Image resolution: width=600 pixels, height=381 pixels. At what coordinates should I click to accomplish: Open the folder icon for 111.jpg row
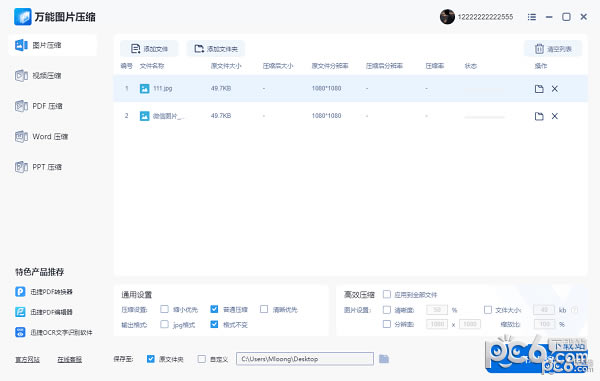pyautogui.click(x=539, y=89)
